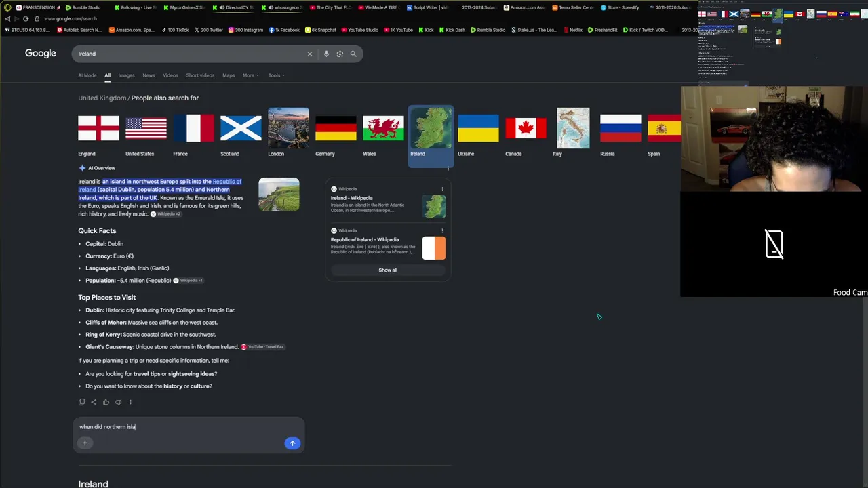Click the United Kingdom breadcrumb link
This screenshot has height=488, width=868.
click(102, 98)
